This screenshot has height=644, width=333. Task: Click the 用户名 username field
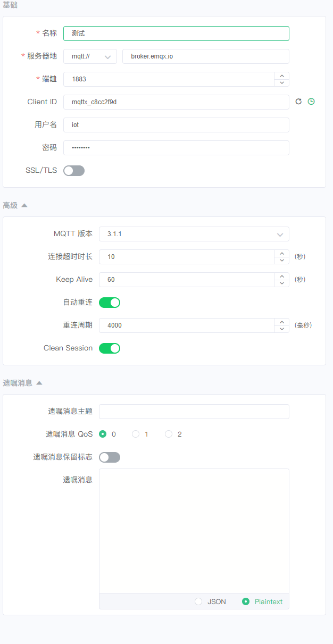[x=176, y=125]
